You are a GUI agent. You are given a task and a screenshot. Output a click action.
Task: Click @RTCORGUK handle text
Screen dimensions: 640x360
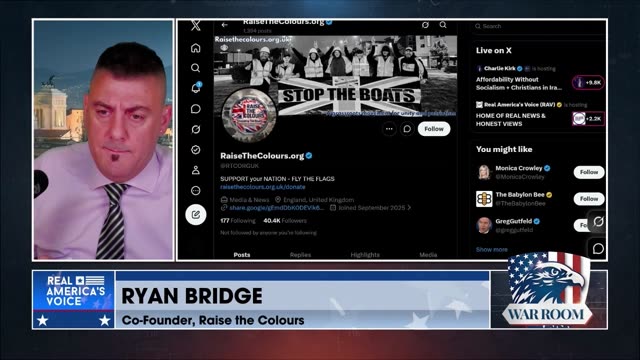coord(240,166)
